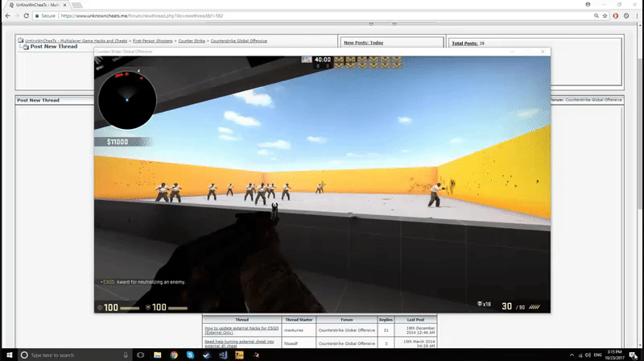Open the Action Center notification icon
The height and width of the screenshot is (361, 644).
[x=634, y=355]
